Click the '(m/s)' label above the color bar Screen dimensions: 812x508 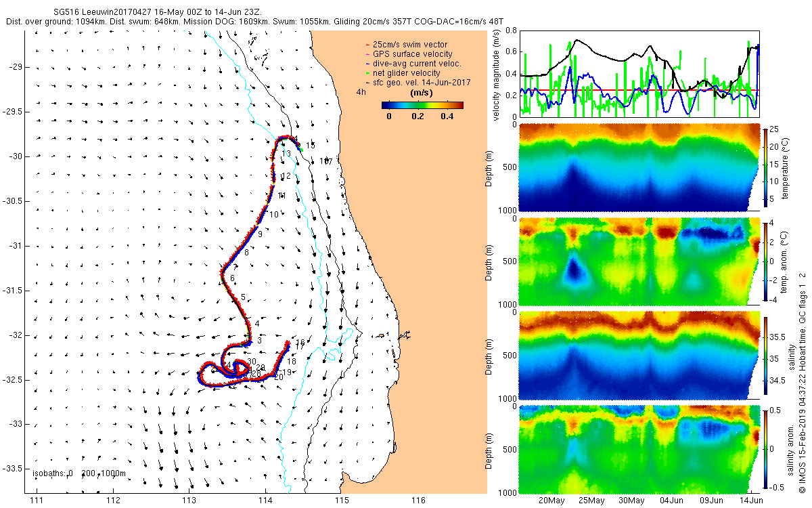point(422,93)
